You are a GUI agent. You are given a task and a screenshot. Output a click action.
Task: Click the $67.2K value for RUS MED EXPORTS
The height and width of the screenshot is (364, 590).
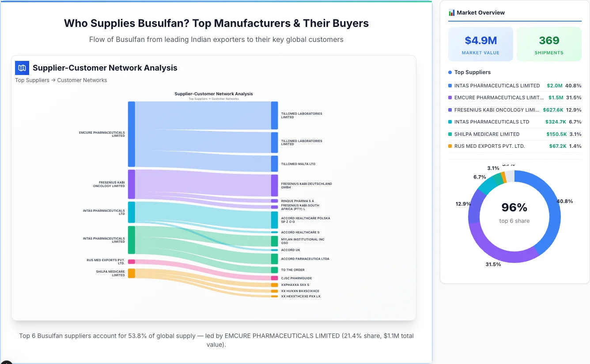click(557, 146)
